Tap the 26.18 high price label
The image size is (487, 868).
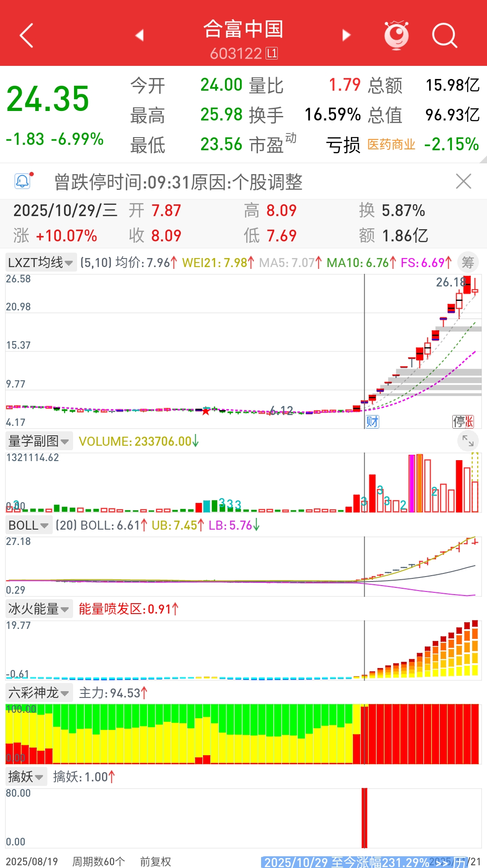[x=450, y=282]
